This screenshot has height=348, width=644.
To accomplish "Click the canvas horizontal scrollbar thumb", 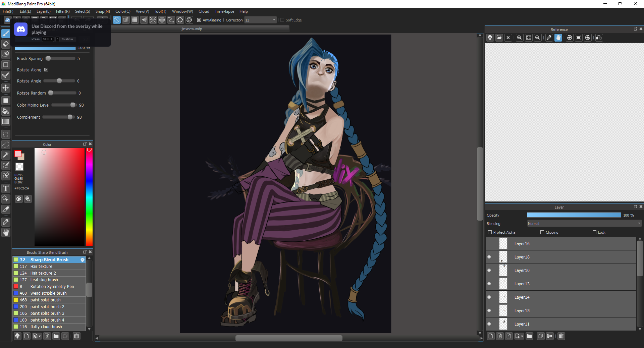I will coord(289,338).
